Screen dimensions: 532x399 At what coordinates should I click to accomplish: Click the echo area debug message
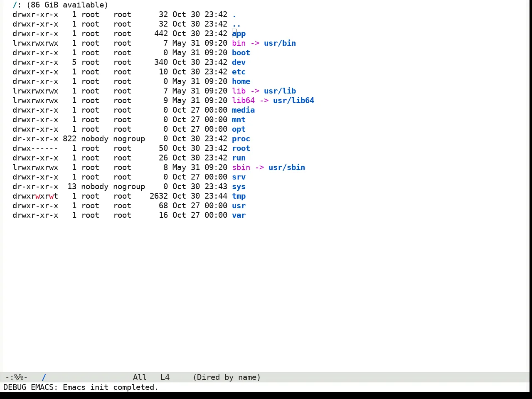[81, 387]
